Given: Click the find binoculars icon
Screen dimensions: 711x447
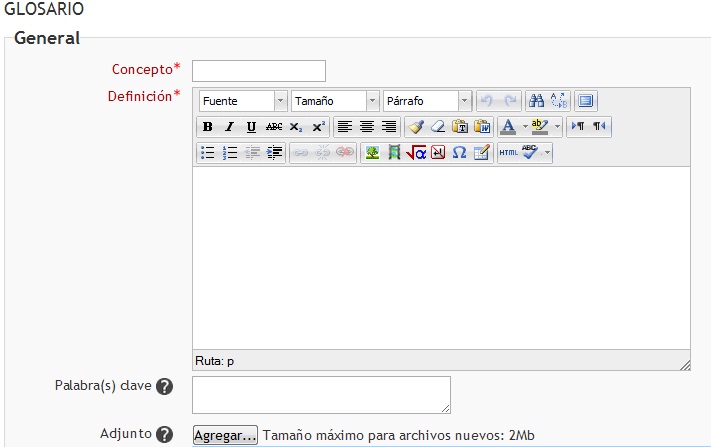Looking at the screenshot, I should [536, 101].
